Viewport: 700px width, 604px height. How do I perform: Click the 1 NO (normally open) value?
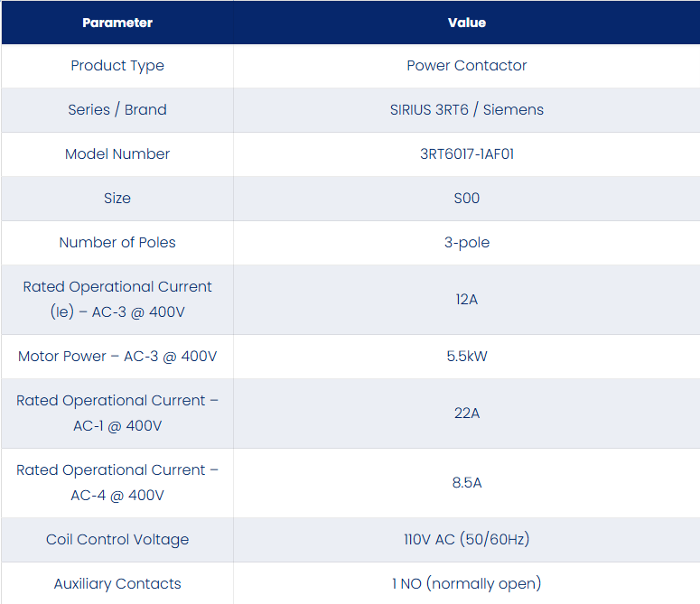click(x=467, y=583)
